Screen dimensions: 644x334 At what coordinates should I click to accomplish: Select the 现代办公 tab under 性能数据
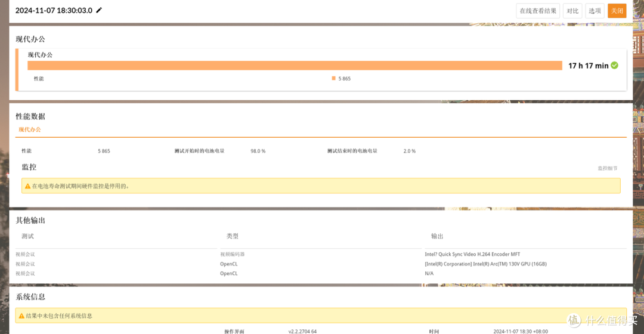click(30, 129)
